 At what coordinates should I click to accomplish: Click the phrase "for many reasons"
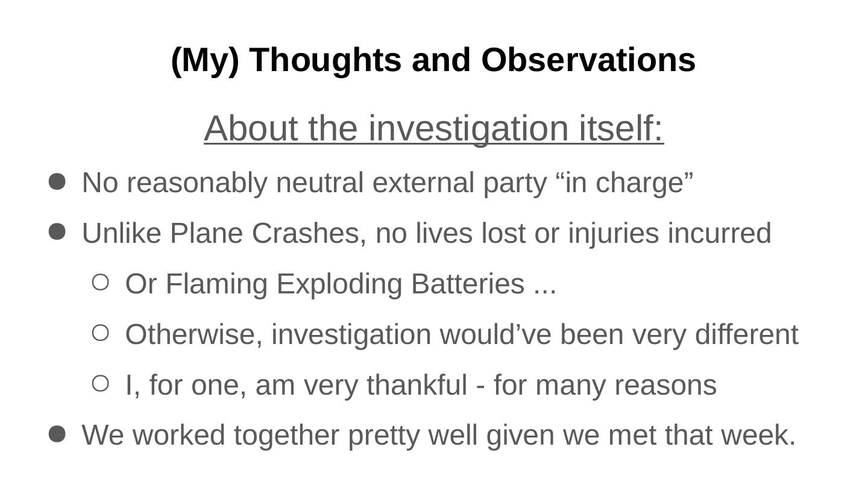coord(605,385)
